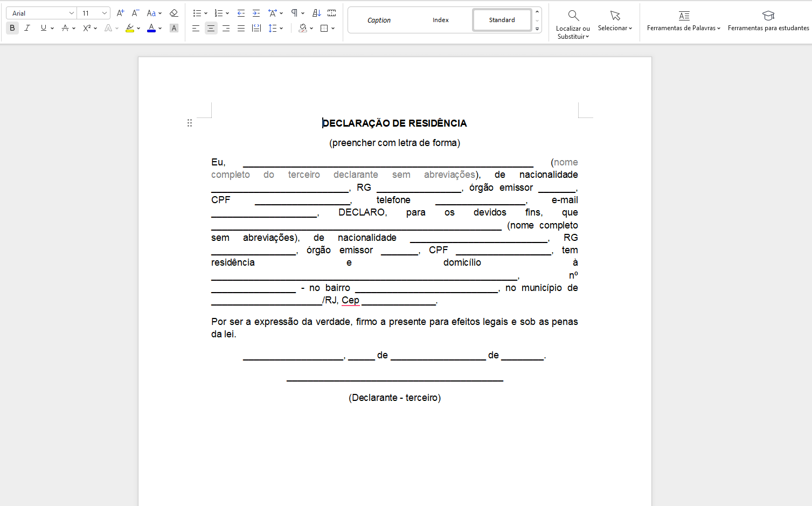
Task: Open line spacing options
Action: click(x=273, y=28)
